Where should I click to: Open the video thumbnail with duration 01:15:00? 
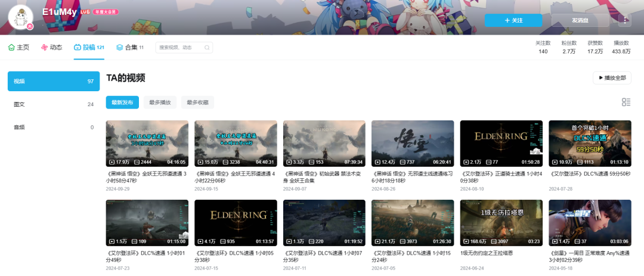[x=147, y=223]
